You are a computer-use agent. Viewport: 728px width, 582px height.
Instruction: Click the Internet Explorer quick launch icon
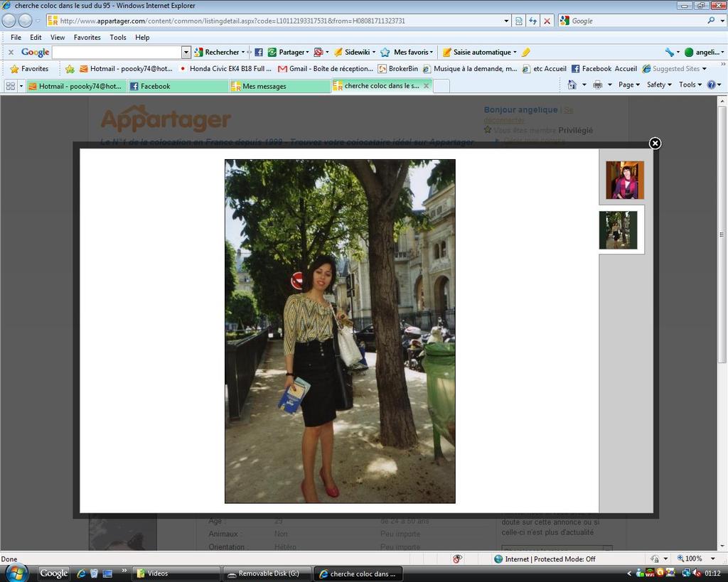pos(81,573)
